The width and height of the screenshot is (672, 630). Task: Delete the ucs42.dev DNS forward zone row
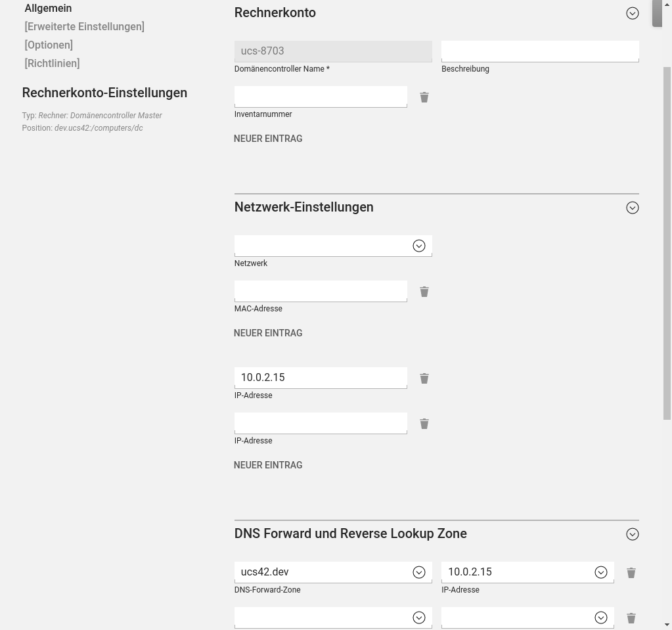click(631, 573)
